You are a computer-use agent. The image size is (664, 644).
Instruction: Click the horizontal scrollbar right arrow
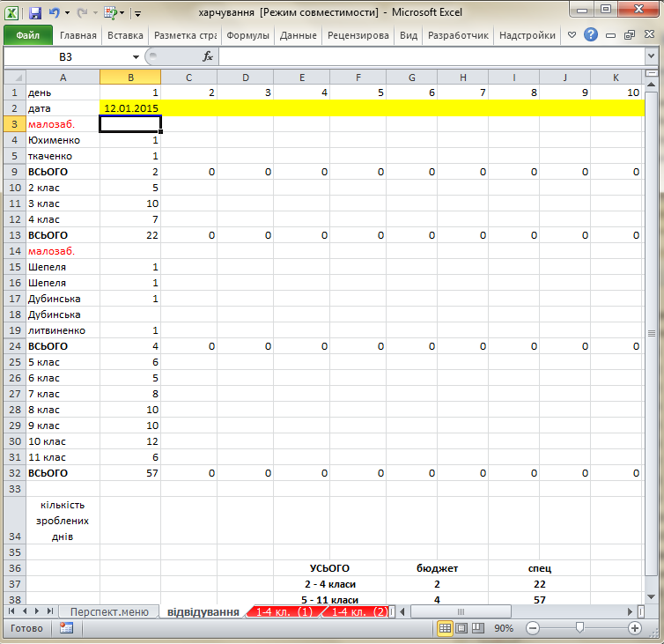tap(631, 611)
